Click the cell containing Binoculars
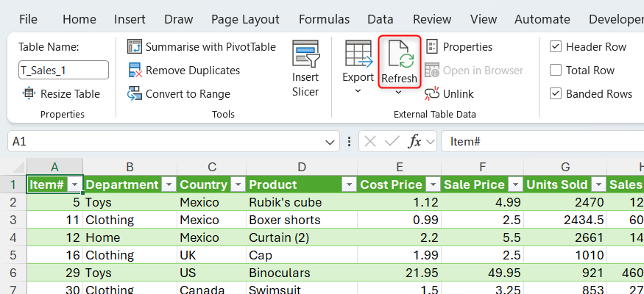Screen dimensions: 644x294 pos(302,273)
